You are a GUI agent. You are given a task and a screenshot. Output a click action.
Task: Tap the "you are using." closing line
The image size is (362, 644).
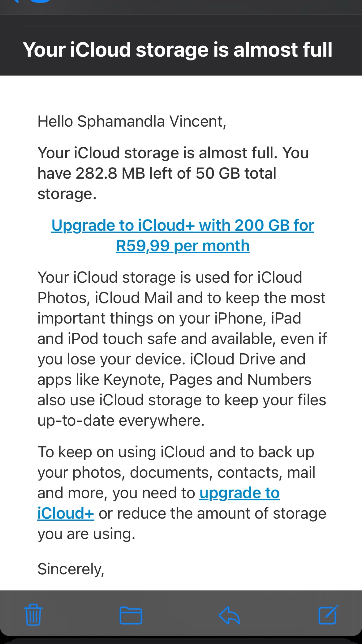[x=86, y=533]
